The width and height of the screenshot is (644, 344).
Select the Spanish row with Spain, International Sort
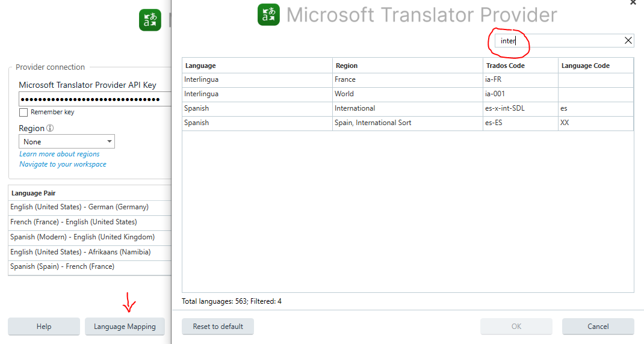[x=408, y=123]
